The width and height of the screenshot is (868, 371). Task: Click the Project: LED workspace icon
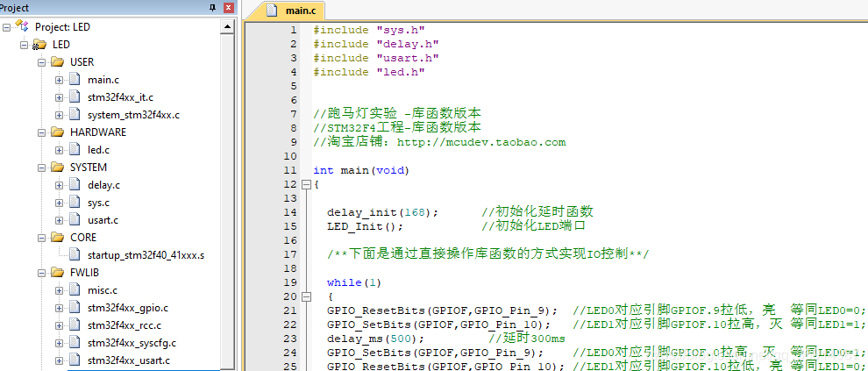coord(22,26)
